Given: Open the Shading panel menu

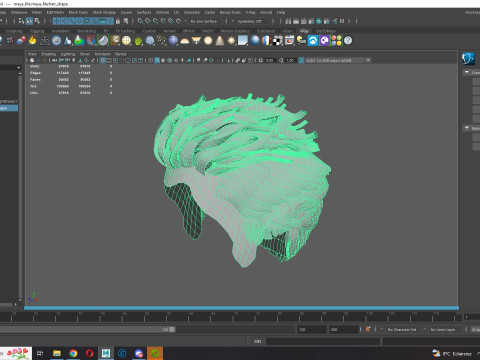Looking at the screenshot, I should point(48,54).
